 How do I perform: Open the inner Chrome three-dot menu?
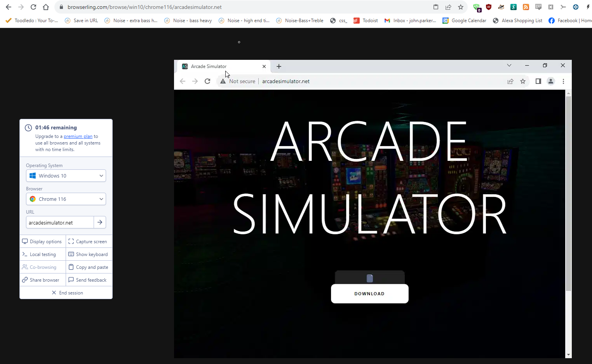563,81
